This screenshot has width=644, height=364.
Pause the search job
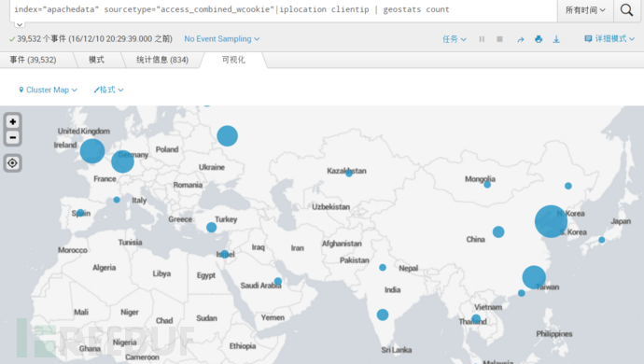(x=482, y=39)
